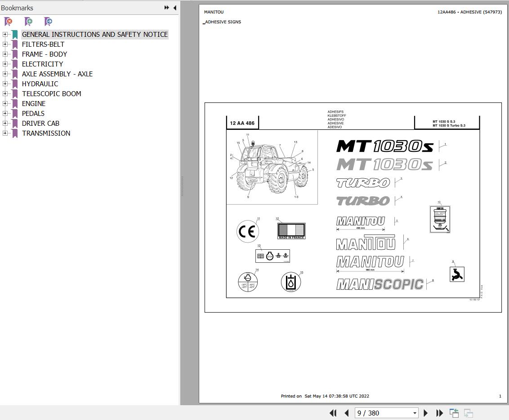Click the bookmark icon beside ENGINE
The image size is (509, 420).
(14, 103)
